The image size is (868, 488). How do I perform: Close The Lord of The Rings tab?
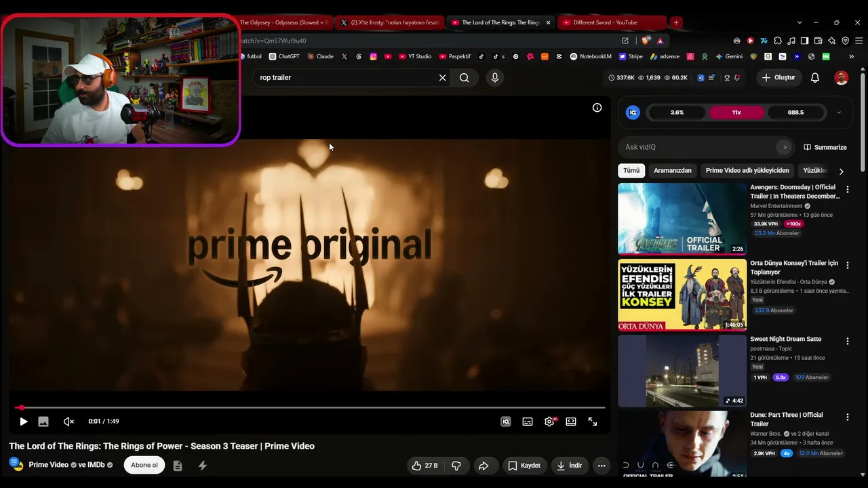549,22
